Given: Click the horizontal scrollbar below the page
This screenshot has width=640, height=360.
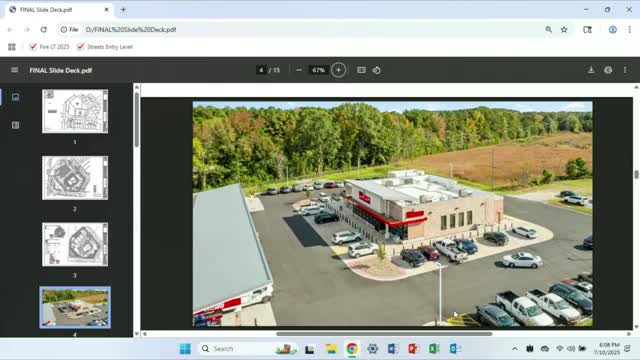Looking at the screenshot, I should 384,333.
